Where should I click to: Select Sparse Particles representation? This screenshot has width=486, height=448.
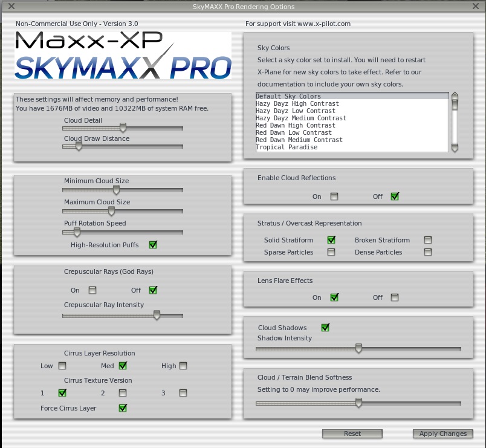click(x=331, y=252)
